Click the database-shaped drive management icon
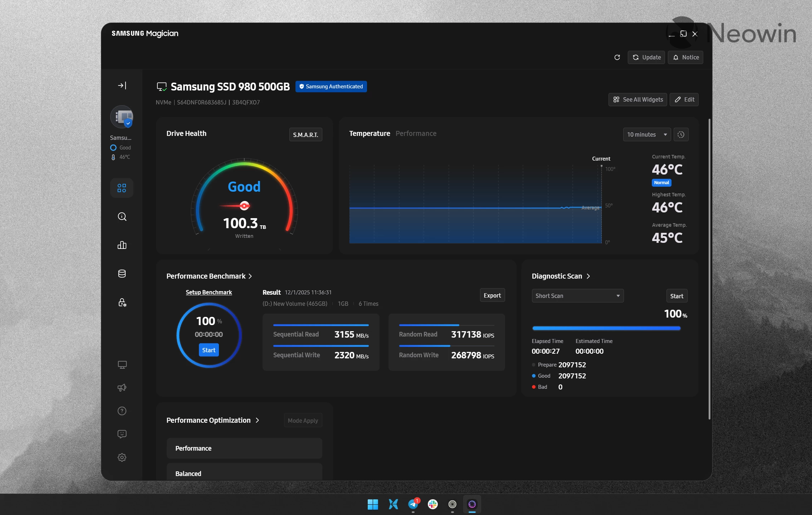812x515 pixels. tap(122, 273)
